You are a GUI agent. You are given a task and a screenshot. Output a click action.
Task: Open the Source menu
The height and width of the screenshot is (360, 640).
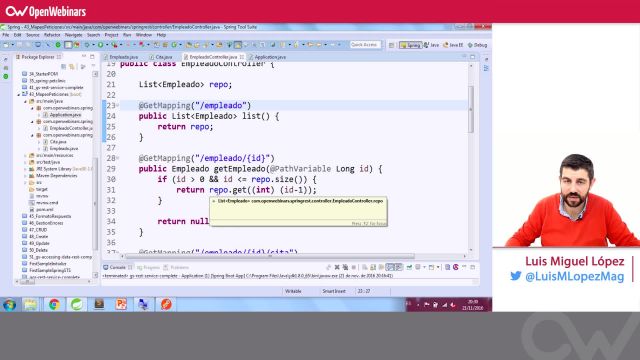33,35
